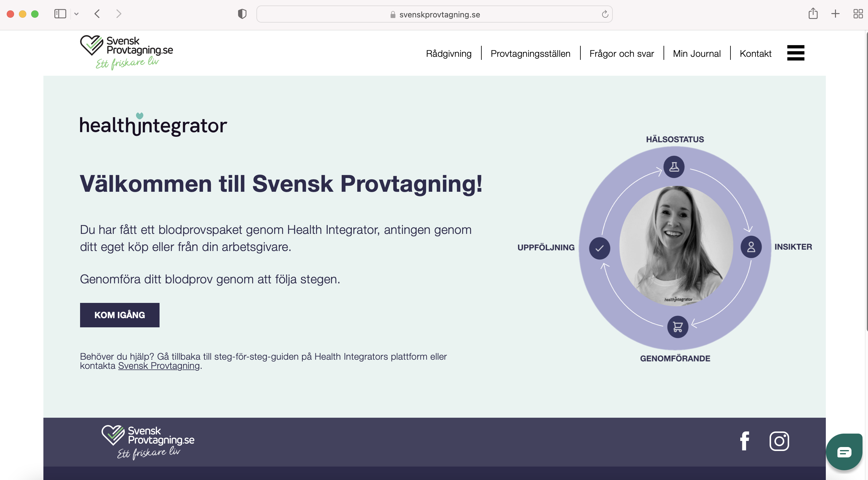This screenshot has width=868, height=480.
Task: Open the chat widget bubble
Action: [844, 452]
